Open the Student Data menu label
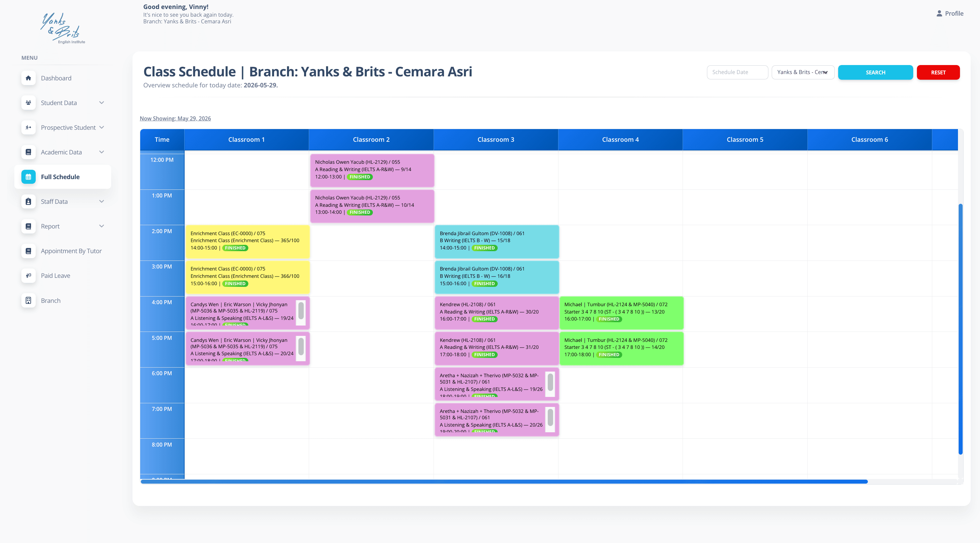 (59, 103)
